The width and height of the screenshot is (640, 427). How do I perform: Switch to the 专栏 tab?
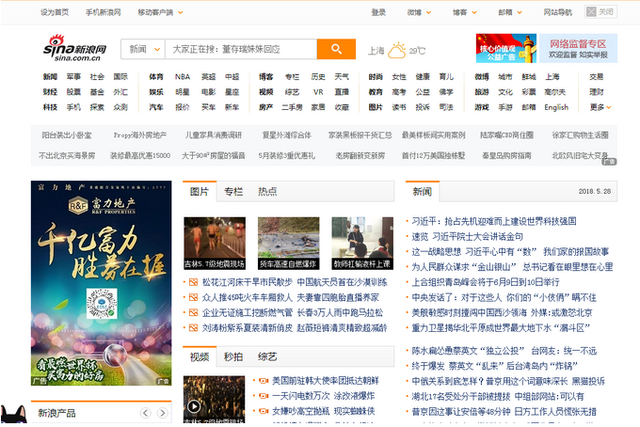tap(233, 191)
